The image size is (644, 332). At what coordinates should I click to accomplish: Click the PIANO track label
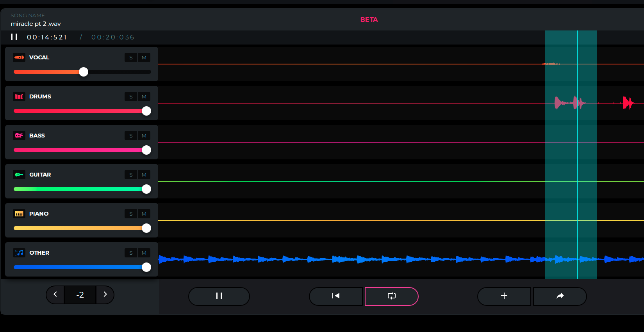click(x=39, y=214)
